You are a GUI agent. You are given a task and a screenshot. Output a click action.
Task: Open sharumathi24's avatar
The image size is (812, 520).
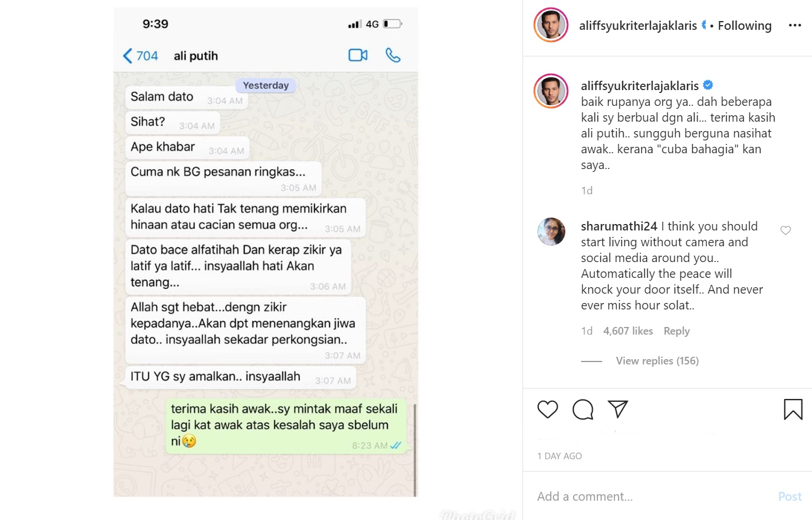tap(551, 232)
